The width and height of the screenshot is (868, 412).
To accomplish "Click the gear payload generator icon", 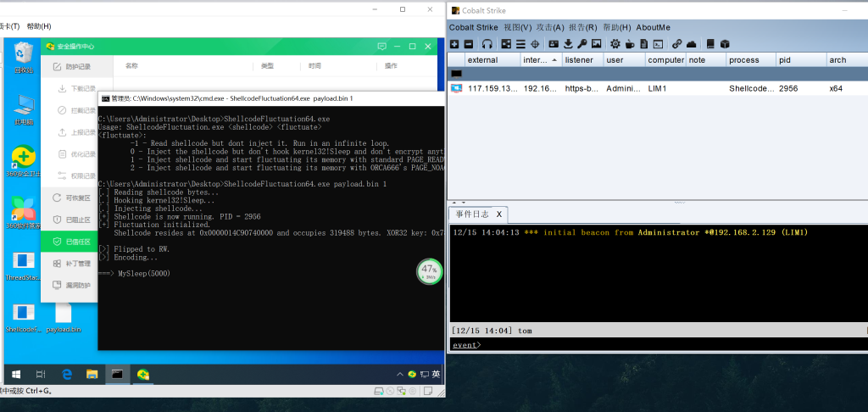I will [x=615, y=44].
